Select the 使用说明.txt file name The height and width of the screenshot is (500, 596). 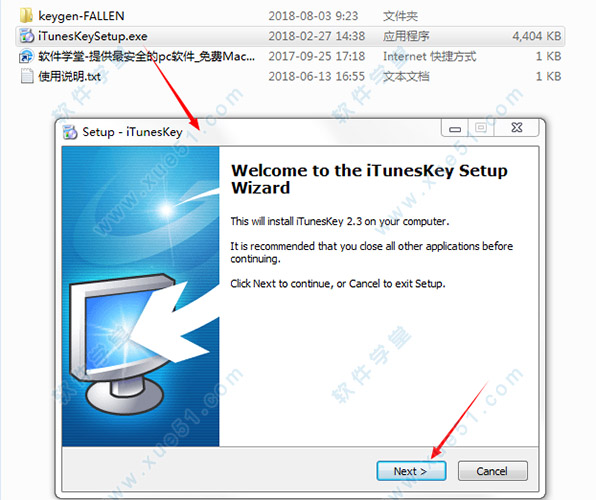[x=70, y=76]
